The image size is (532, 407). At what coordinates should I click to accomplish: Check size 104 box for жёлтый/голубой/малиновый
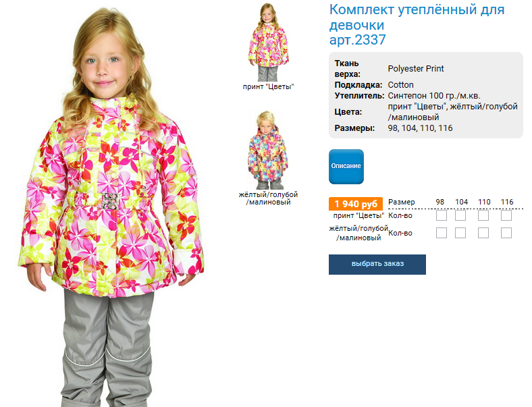tap(460, 233)
